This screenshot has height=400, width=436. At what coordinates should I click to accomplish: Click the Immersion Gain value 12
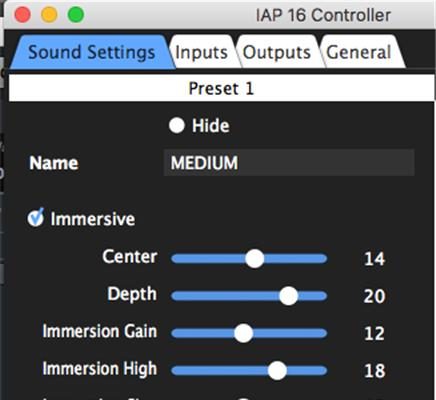pos(375,333)
